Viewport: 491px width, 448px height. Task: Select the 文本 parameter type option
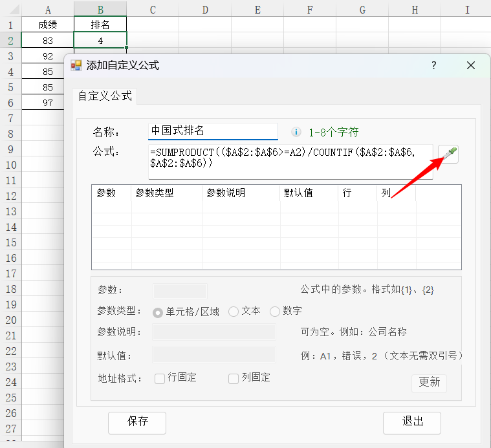tap(234, 312)
